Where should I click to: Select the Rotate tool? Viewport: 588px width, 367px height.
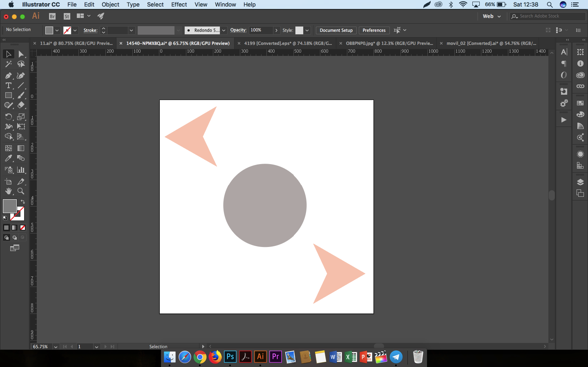(x=8, y=117)
